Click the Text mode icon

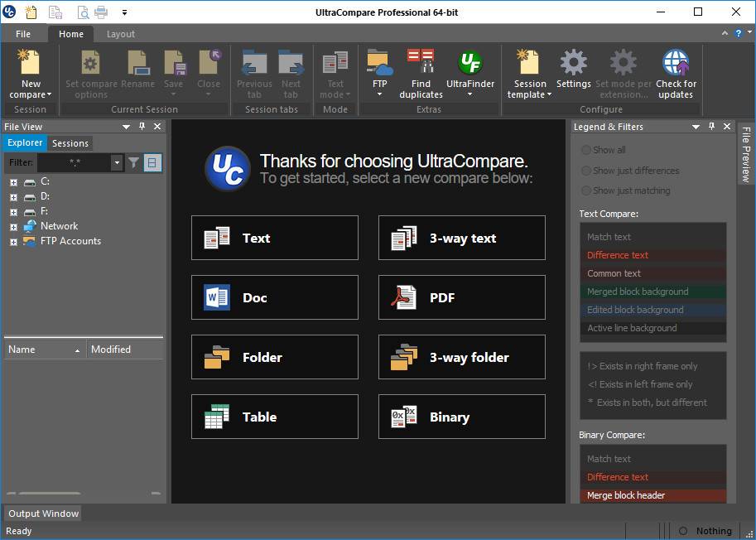coord(335,63)
